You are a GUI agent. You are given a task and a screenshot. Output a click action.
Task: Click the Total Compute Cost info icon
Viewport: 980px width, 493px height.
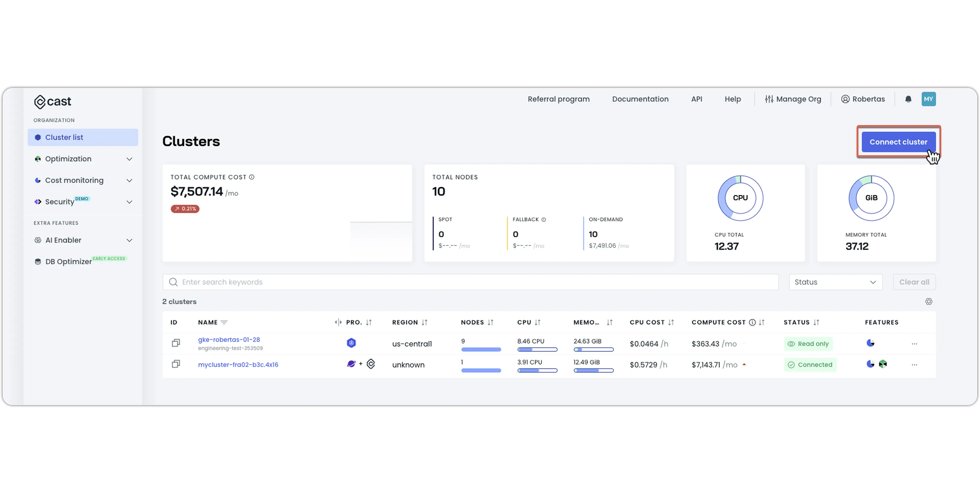point(251,177)
